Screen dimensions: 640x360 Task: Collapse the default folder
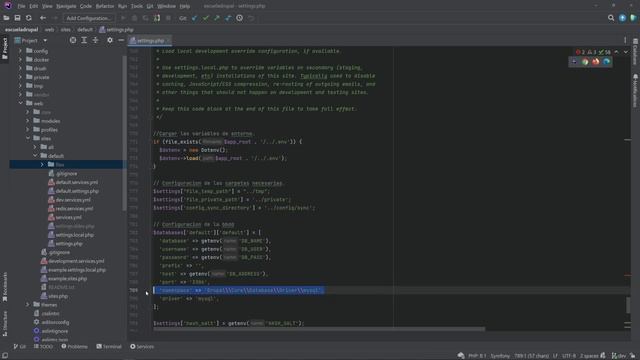(x=35, y=156)
